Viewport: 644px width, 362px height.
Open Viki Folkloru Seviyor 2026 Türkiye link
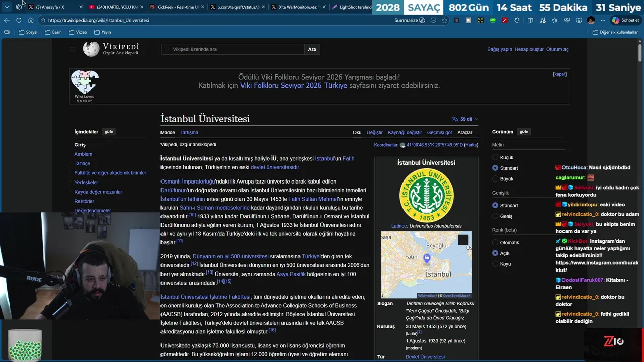[x=294, y=86]
